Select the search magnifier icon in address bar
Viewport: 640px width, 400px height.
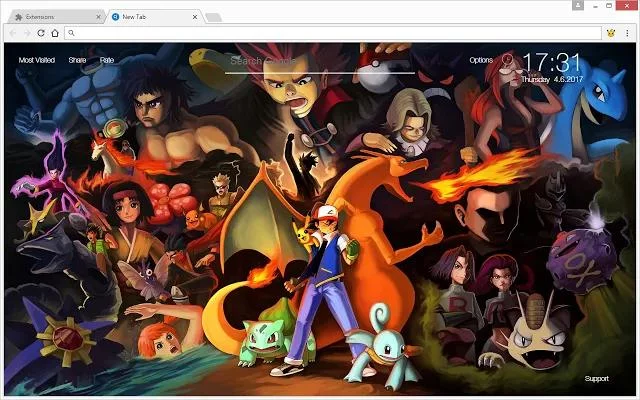(71, 33)
